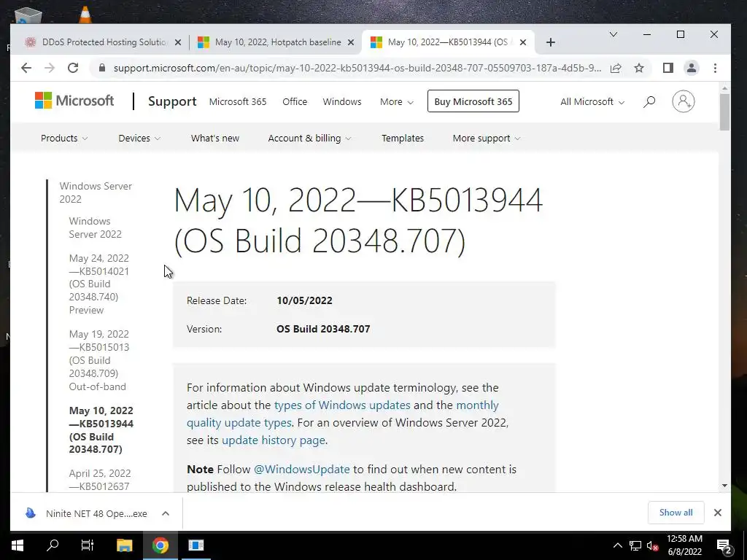
Task: Click the page scrollbar thumb
Action: coord(724,112)
